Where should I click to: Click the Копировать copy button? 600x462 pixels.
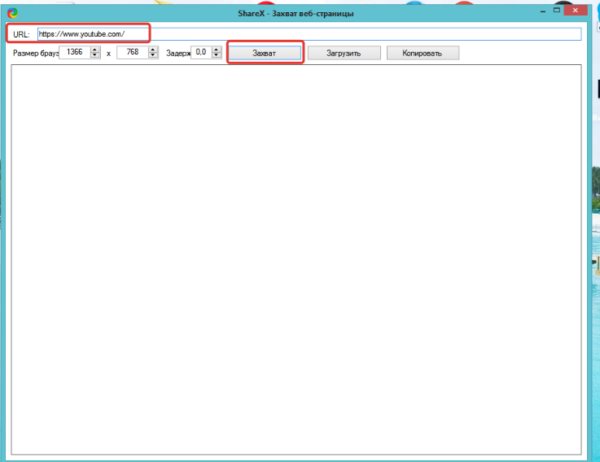(422, 53)
